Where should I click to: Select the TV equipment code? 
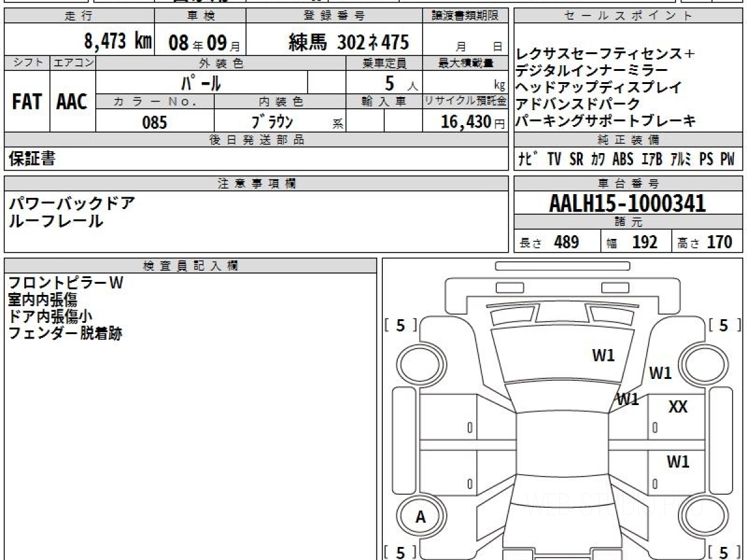[x=555, y=159]
